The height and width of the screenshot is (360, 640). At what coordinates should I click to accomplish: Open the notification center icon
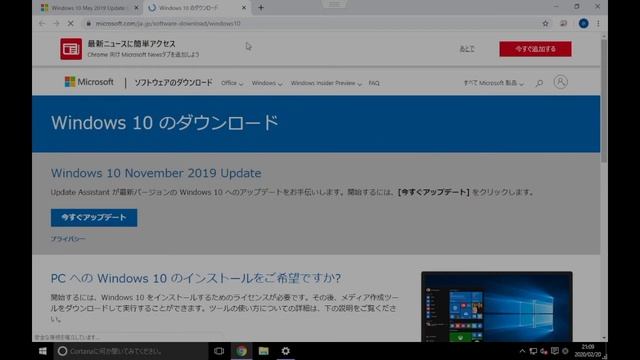coord(554,351)
